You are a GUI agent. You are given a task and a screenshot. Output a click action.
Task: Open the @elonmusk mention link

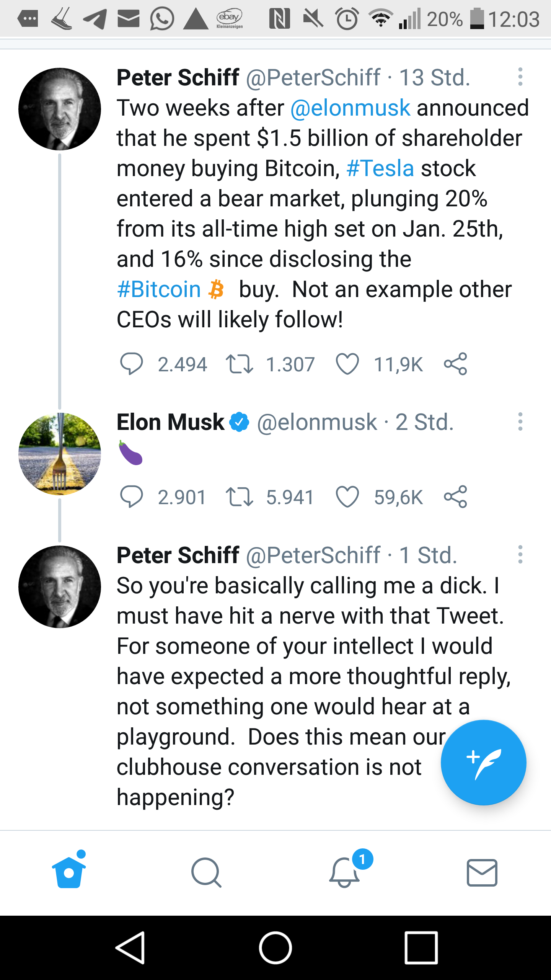[x=350, y=108]
